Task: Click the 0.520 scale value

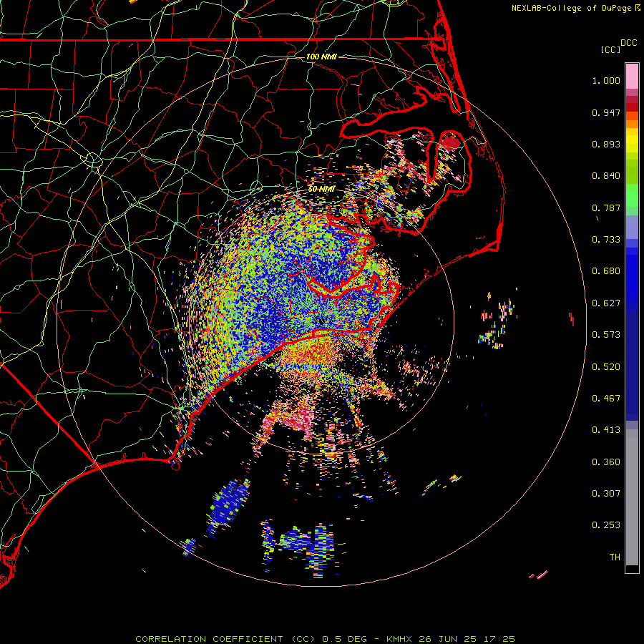Action: coord(606,367)
